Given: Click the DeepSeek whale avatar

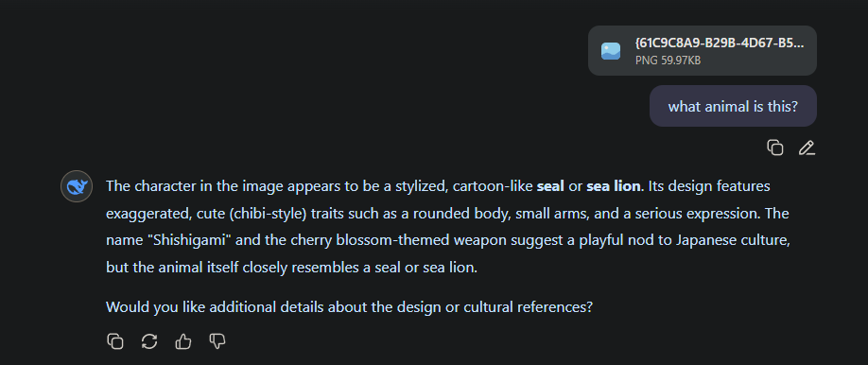Looking at the screenshot, I should [77, 186].
